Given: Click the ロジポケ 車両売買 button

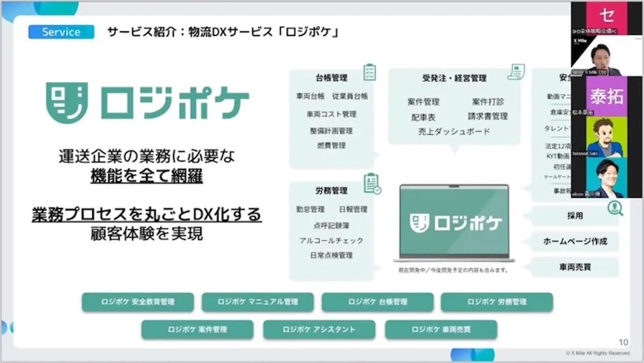Looking at the screenshot, I should 441,330.
